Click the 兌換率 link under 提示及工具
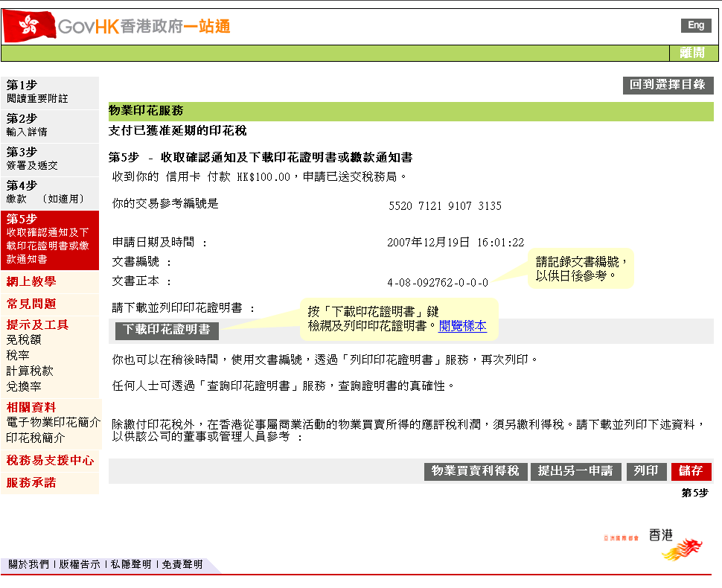722x588 pixels. point(25,386)
